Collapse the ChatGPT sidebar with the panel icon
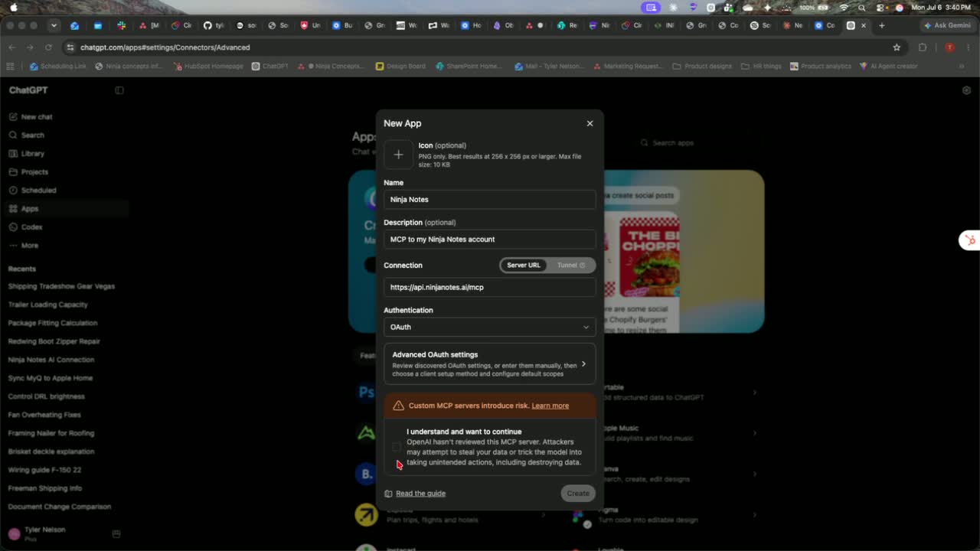This screenshot has width=980, height=551. 119,90
